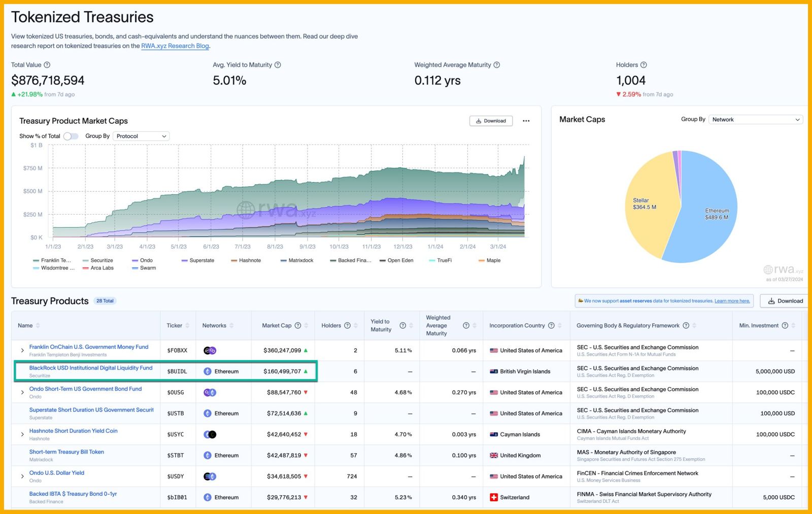Open the Group By Network dropdown

point(756,120)
